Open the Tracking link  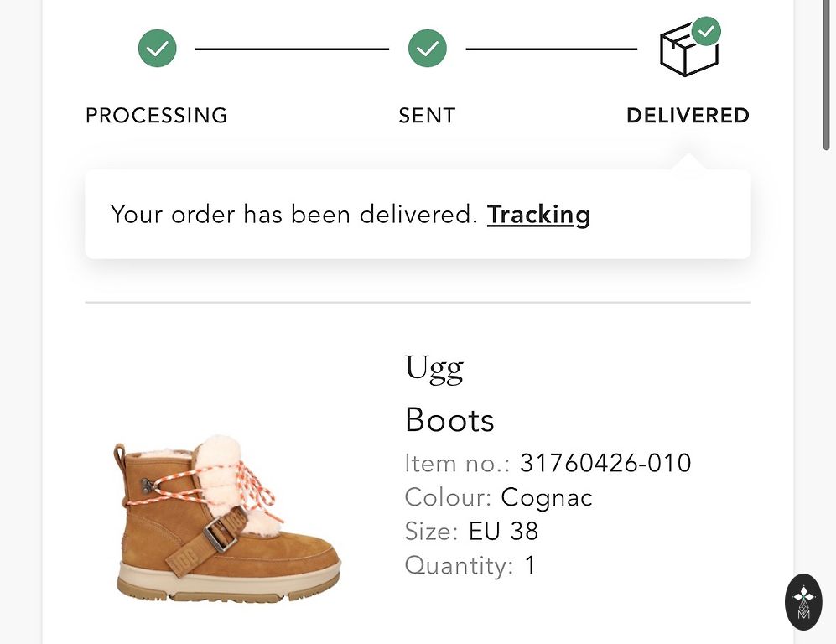coord(538,215)
